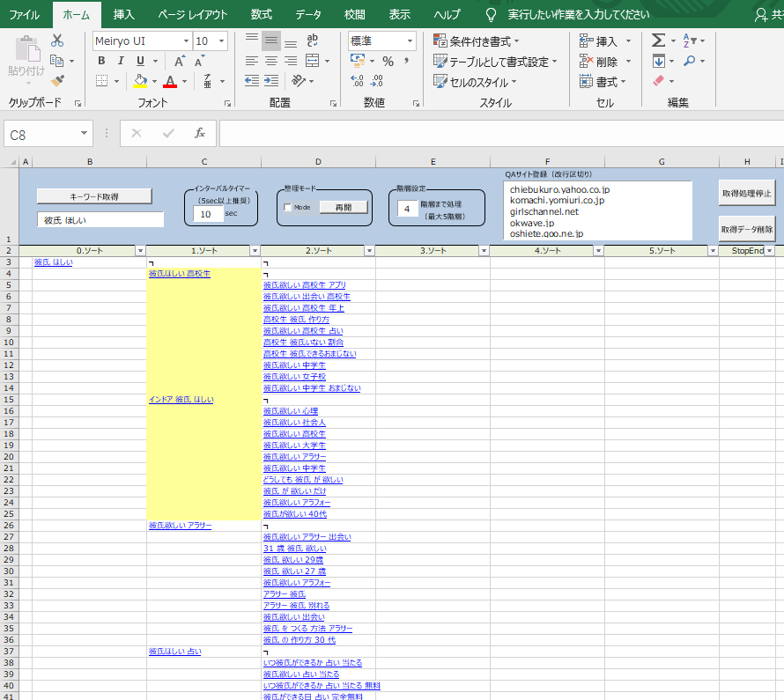Click the 取得処理停止 button
This screenshot has height=700, width=784.
747,194
